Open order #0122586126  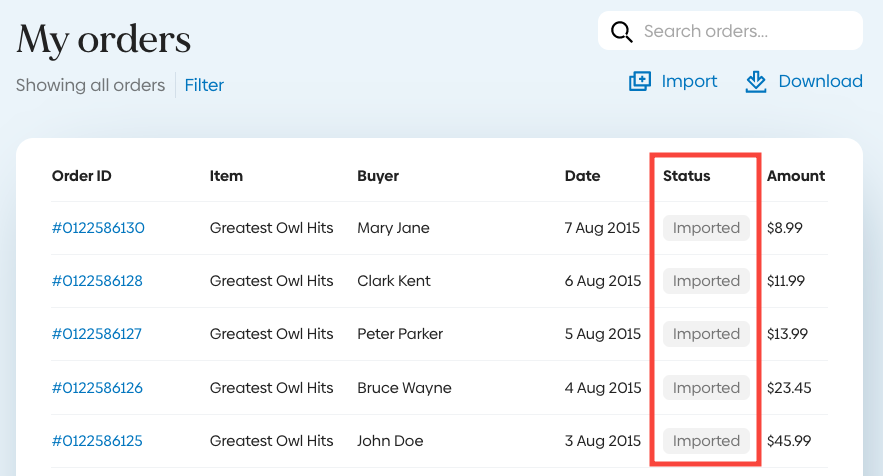pyautogui.click(x=97, y=388)
